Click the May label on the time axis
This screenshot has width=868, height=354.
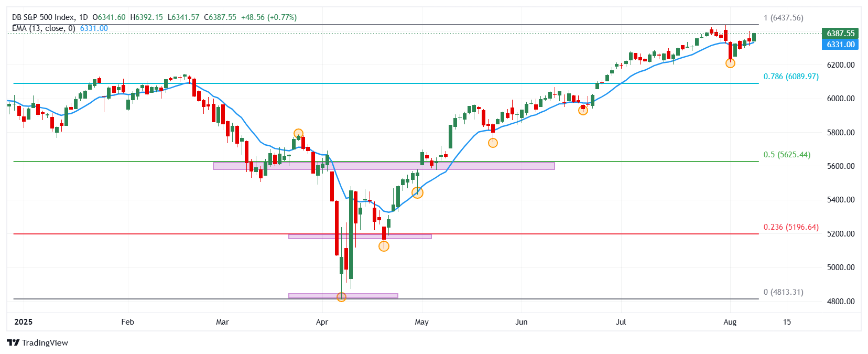pos(421,322)
